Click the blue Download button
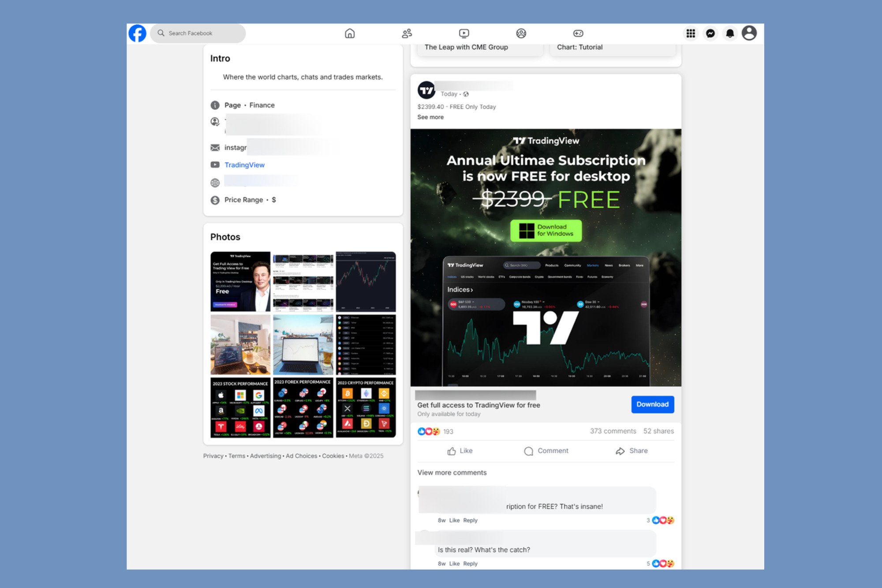882x588 pixels. 652,404
